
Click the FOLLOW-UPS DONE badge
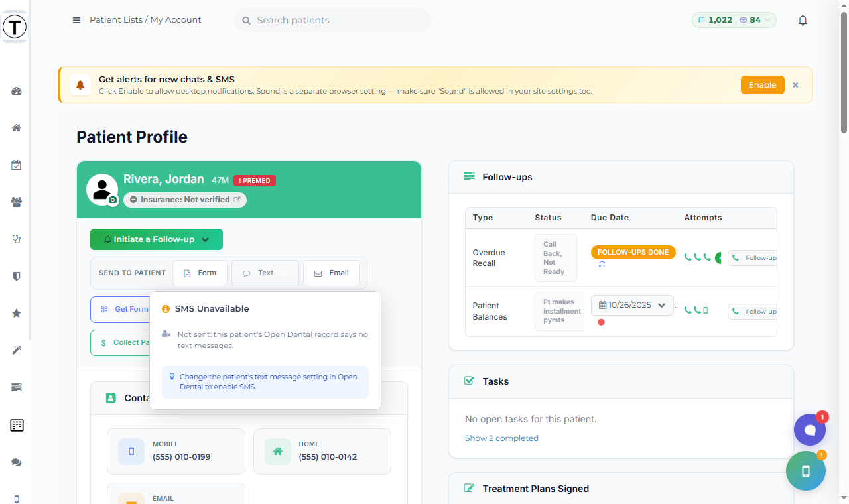point(633,253)
